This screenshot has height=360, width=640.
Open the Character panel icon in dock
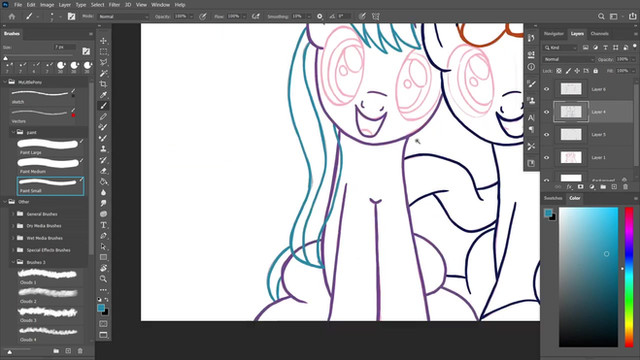[x=531, y=118]
